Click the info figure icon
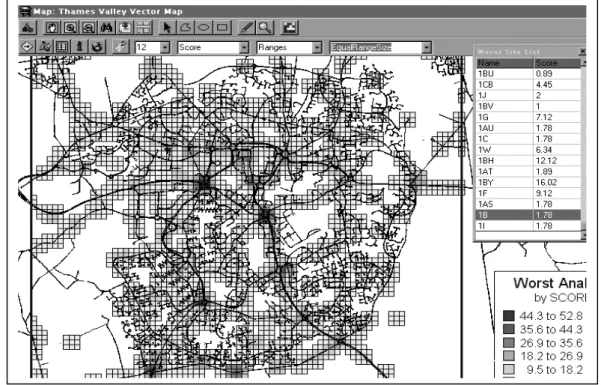Image resolution: width=601 pixels, height=385 pixels. 80,47
